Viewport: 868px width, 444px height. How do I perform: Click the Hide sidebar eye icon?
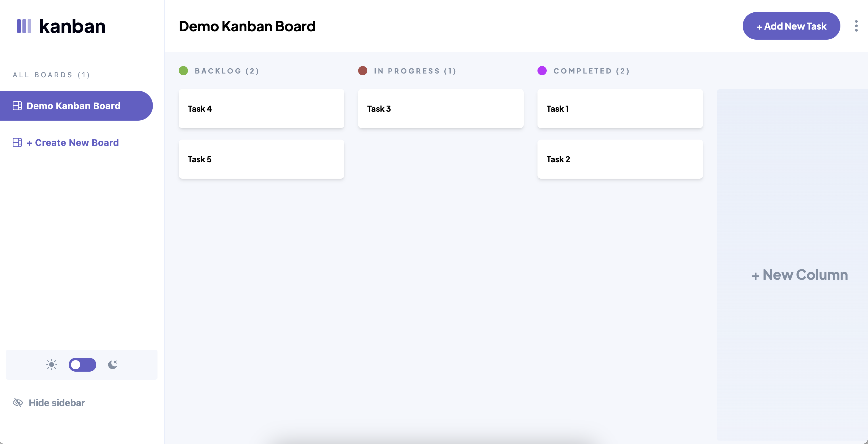(17, 403)
